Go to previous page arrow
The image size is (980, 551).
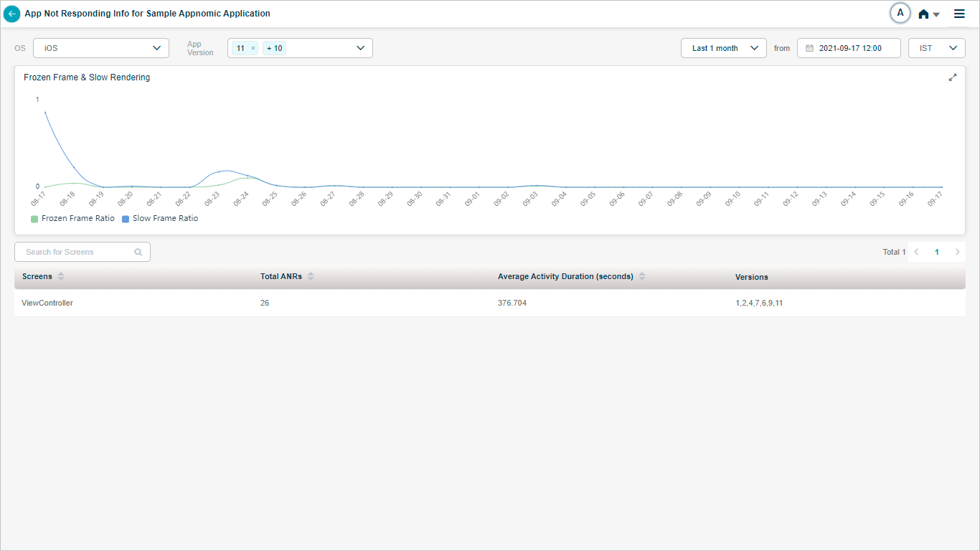tap(916, 252)
